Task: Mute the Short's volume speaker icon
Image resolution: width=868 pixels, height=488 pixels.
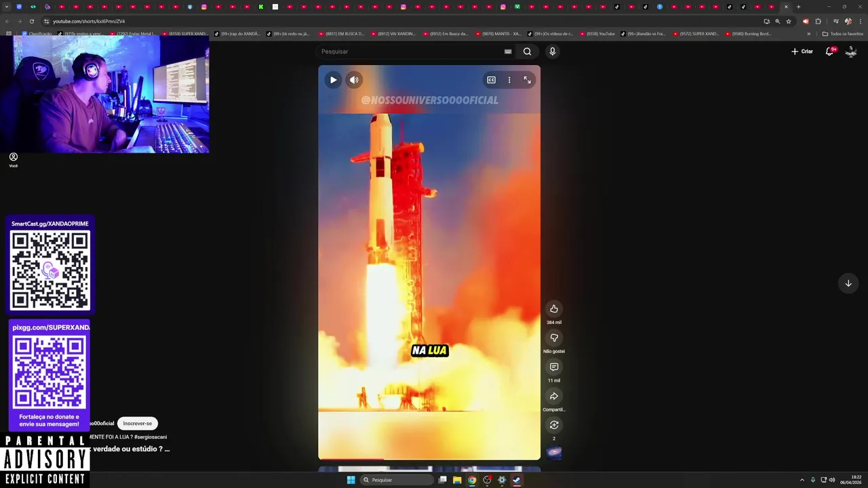Action: (x=354, y=80)
